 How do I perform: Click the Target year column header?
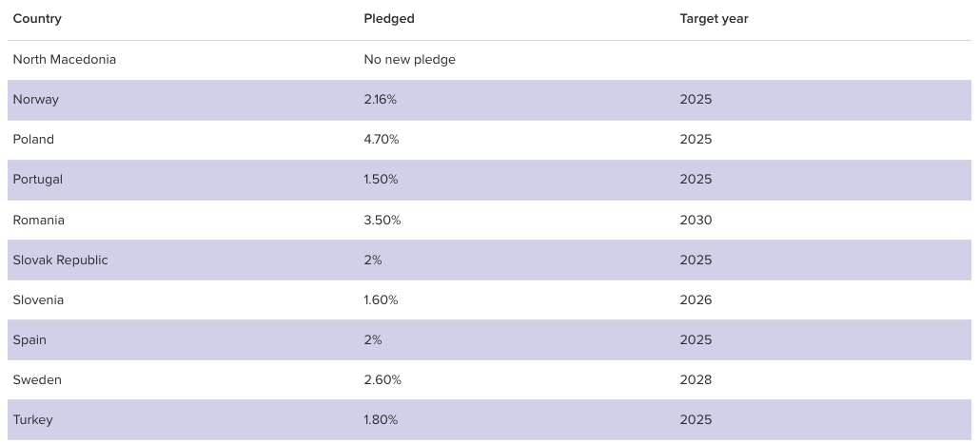coord(714,19)
